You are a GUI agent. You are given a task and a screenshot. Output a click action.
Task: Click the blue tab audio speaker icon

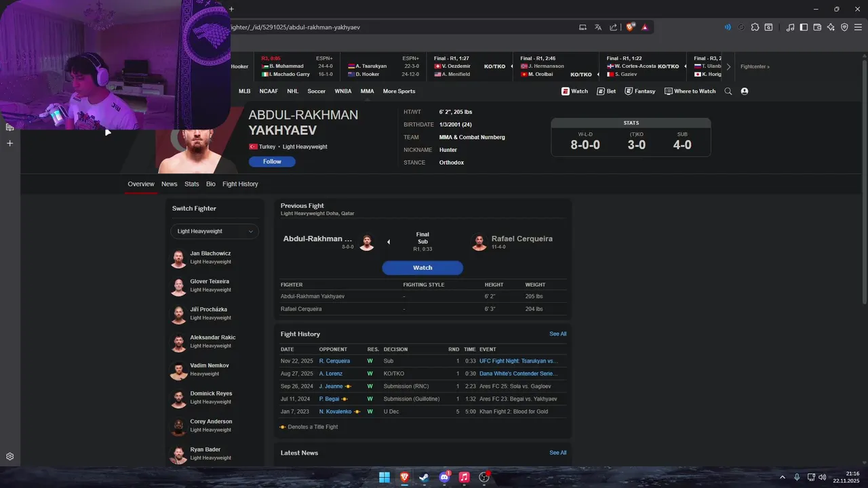click(728, 27)
